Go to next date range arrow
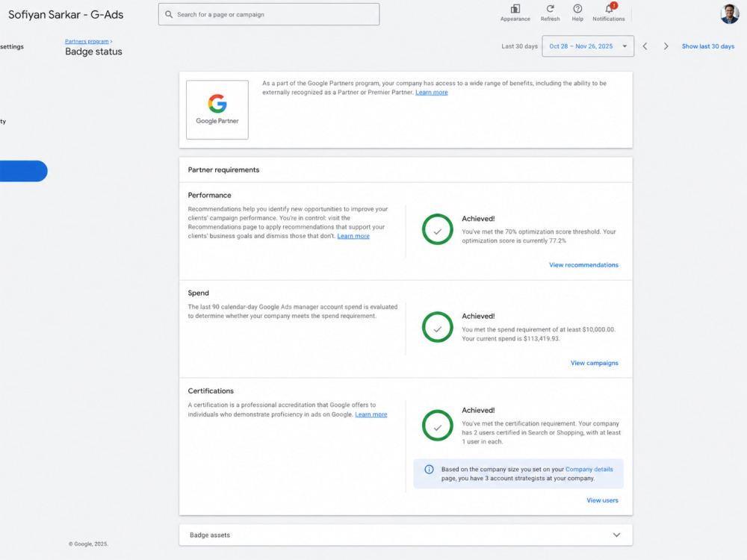Image resolution: width=747 pixels, height=560 pixels. click(x=666, y=46)
